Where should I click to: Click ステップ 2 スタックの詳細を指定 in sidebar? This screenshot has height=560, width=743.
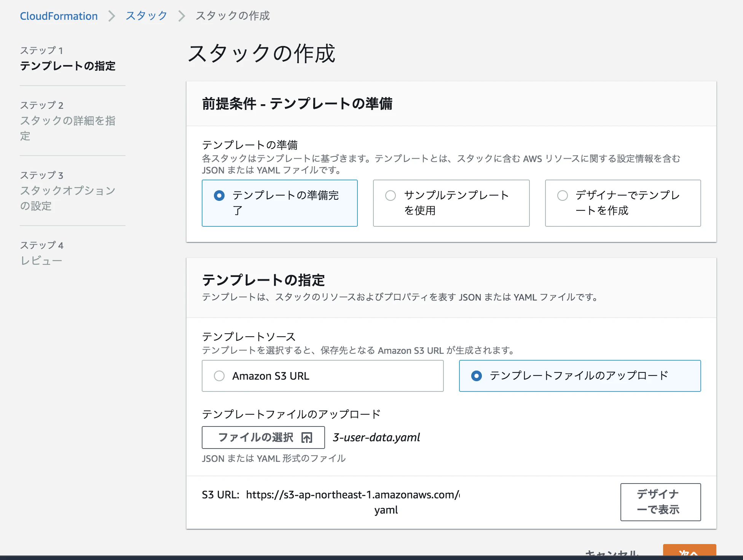(68, 121)
